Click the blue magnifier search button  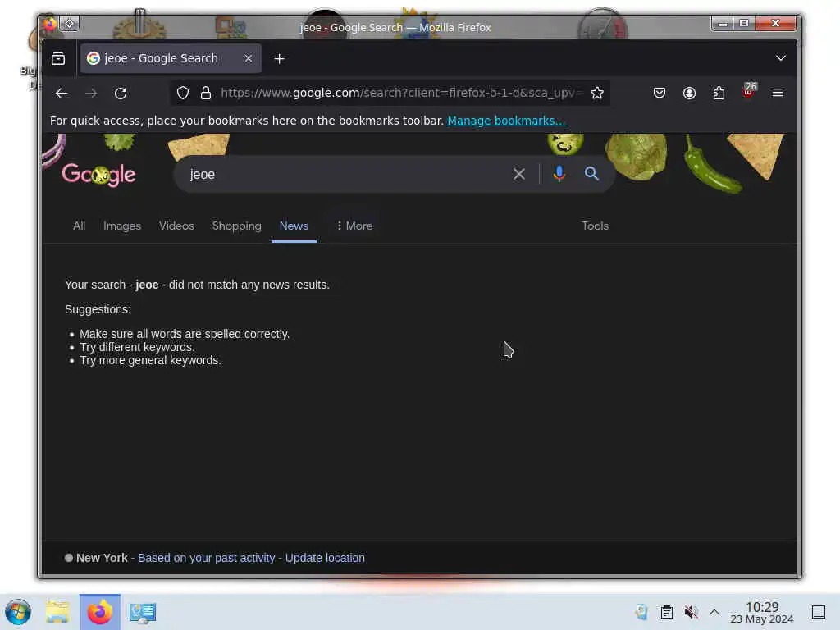coord(591,174)
